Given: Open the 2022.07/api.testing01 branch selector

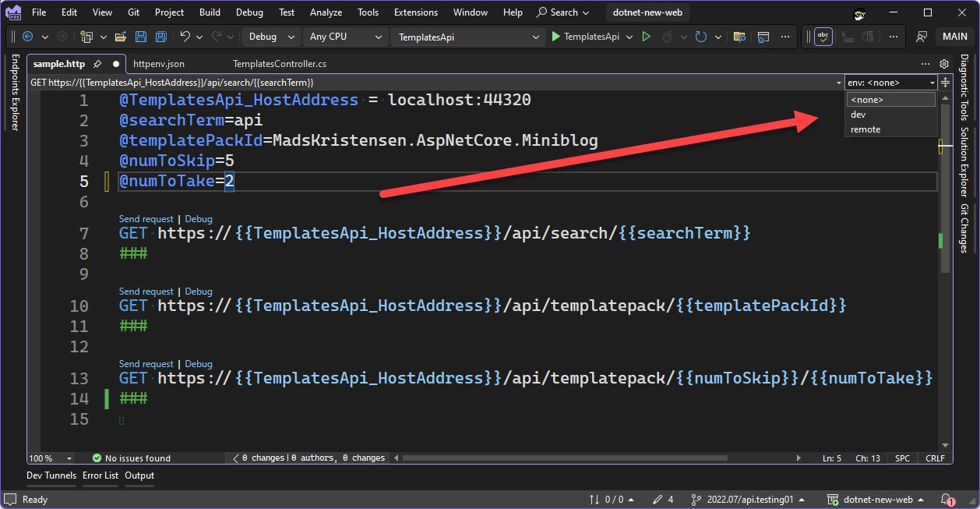Looking at the screenshot, I should point(747,500).
